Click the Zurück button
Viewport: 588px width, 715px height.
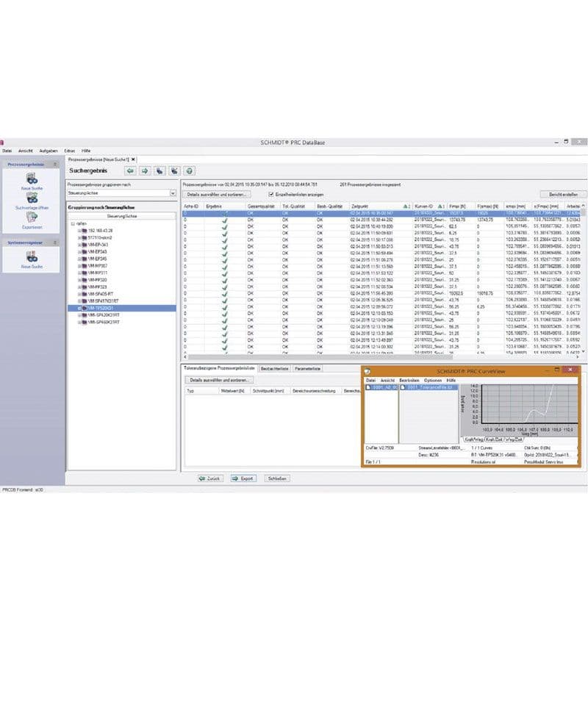tap(209, 478)
